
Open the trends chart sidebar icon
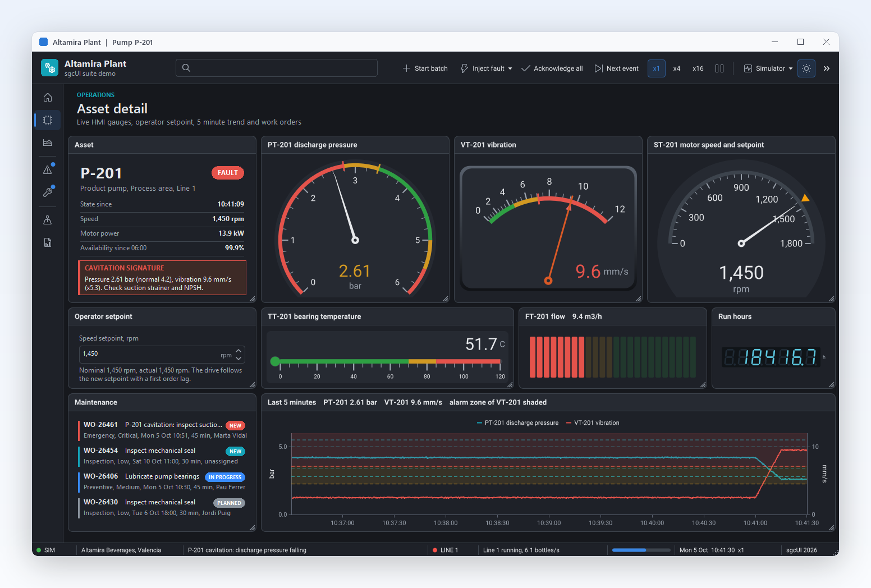point(48,143)
